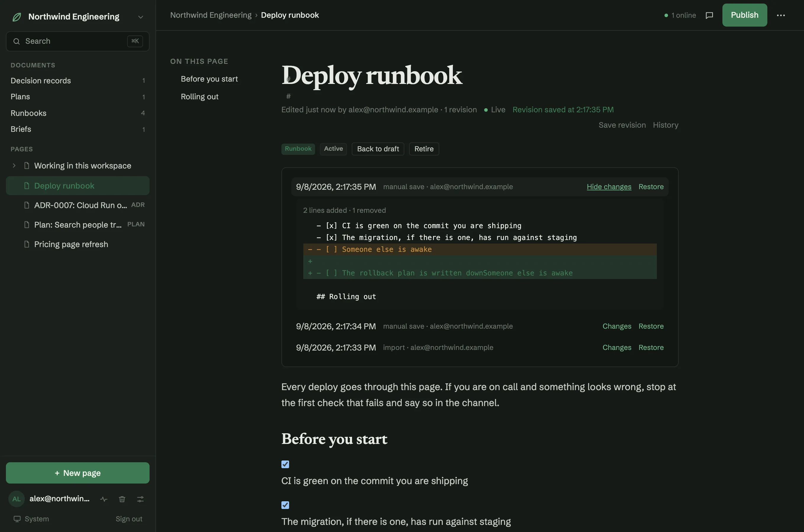Uncheck the migration has run against staging checkbox
Image resolution: width=804 pixels, height=532 pixels.
coord(285,505)
